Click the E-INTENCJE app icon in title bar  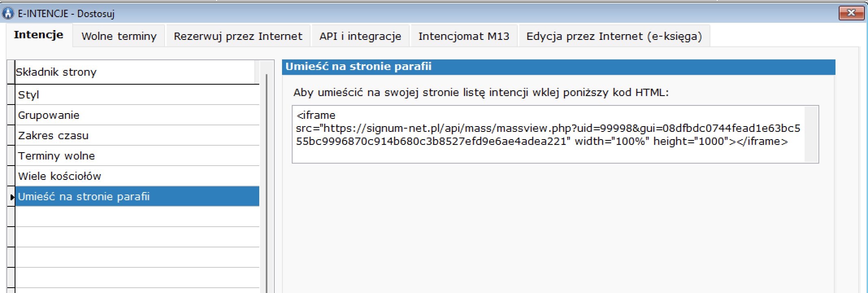tap(8, 13)
